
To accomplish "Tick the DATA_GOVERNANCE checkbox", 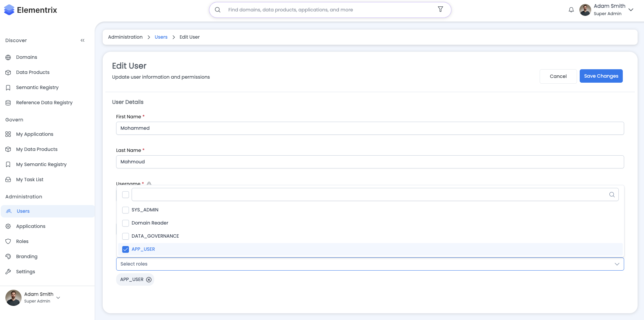I will pos(126,236).
